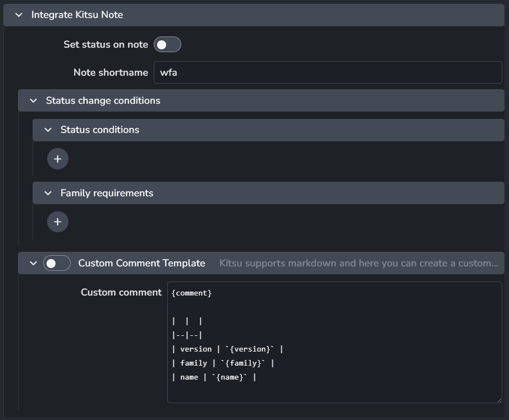Click the Family requirements chevron arrow

[x=48, y=193]
